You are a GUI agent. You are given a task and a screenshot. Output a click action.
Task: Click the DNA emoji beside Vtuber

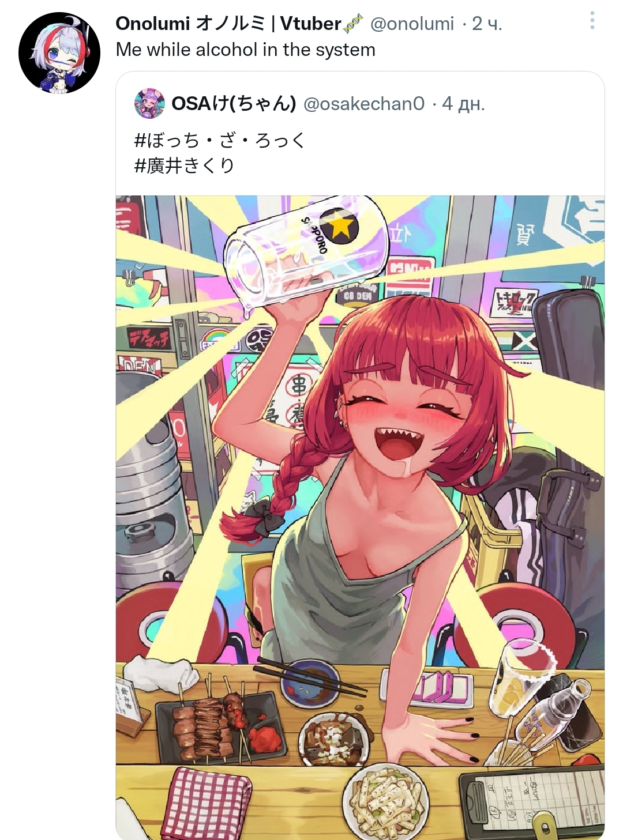tap(352, 24)
